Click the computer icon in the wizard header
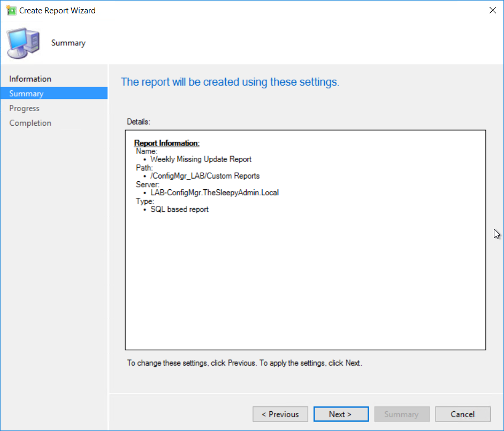The image size is (504, 431). pos(23,43)
